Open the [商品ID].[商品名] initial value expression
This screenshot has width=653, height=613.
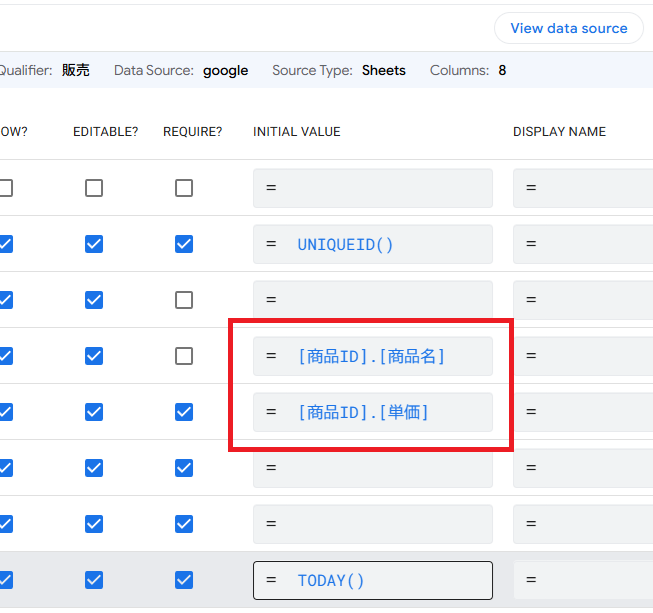click(372, 356)
